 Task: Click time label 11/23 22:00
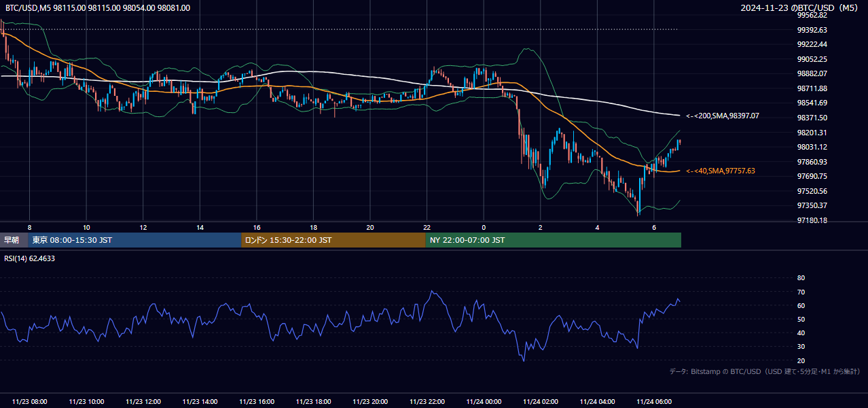(x=427, y=402)
